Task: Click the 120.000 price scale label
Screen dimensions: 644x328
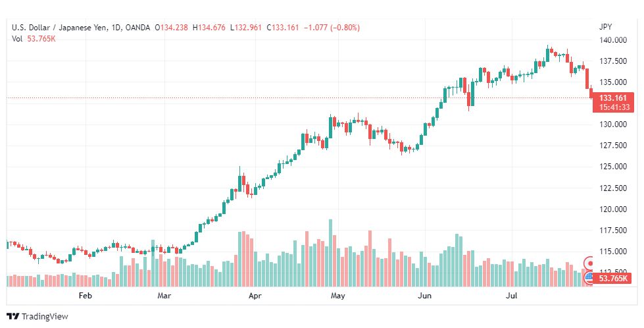Action: pyautogui.click(x=612, y=209)
